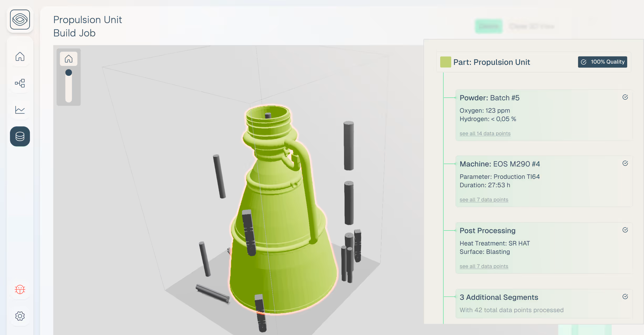Viewport: 644px width, 335px height.
Task: Click the Post Processing check mark
Action: [625, 230]
